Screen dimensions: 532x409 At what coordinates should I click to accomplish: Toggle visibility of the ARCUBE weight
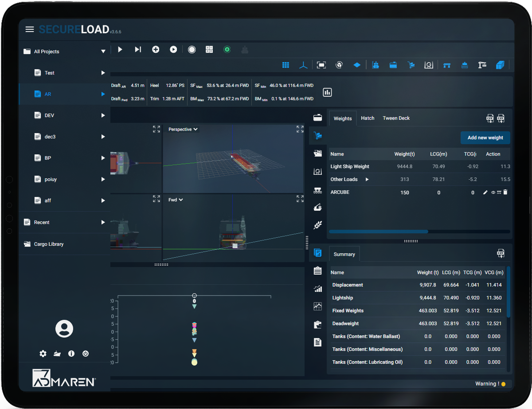(492, 192)
